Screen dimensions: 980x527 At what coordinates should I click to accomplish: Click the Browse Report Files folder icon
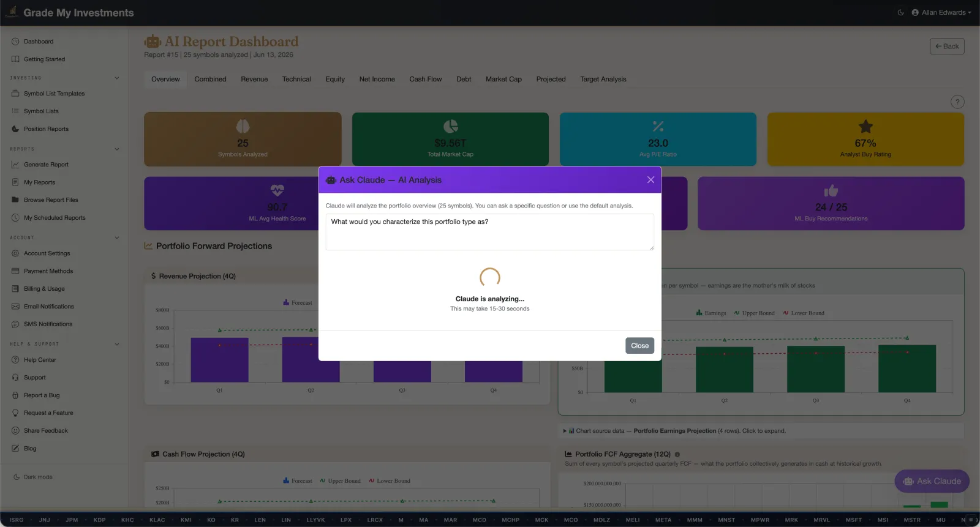(15, 200)
